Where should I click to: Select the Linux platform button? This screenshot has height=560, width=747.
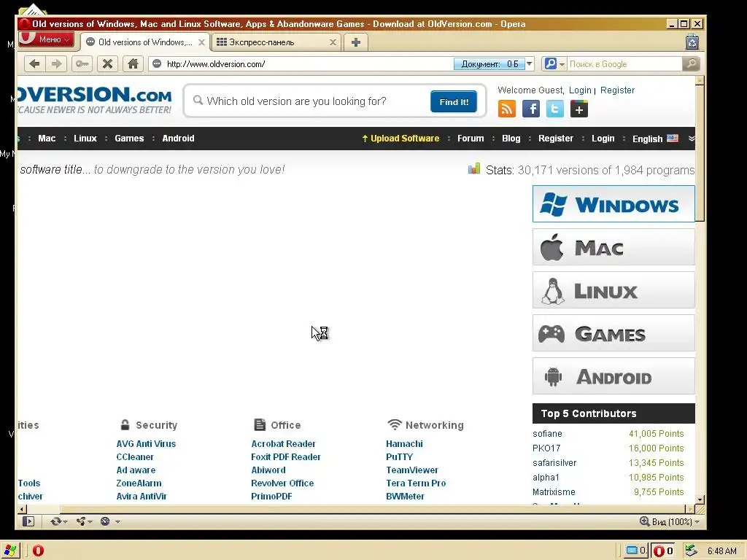(614, 290)
